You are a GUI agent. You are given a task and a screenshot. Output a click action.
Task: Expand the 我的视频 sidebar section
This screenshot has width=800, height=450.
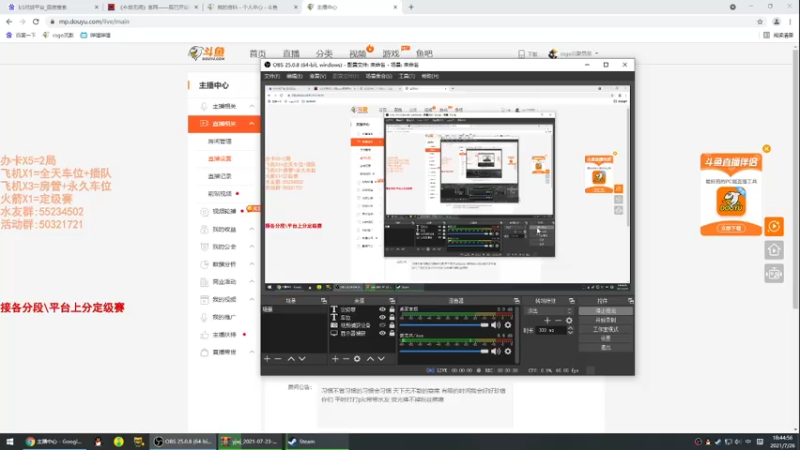tap(252, 299)
